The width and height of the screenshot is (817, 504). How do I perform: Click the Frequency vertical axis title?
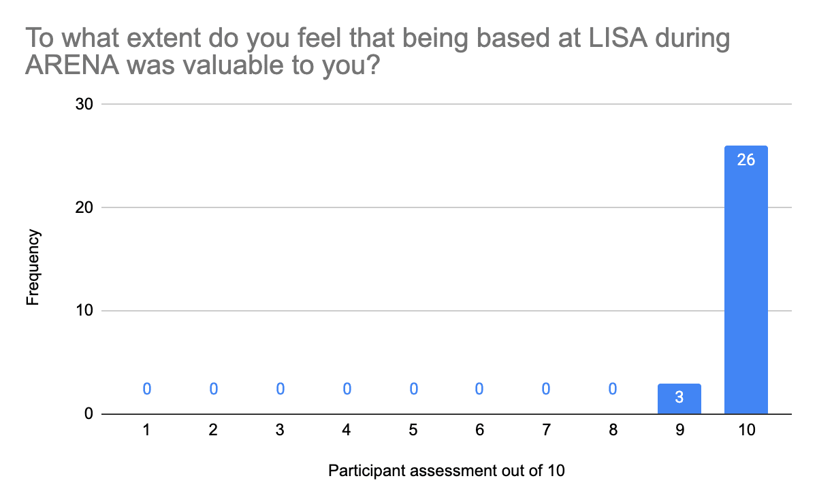point(33,267)
